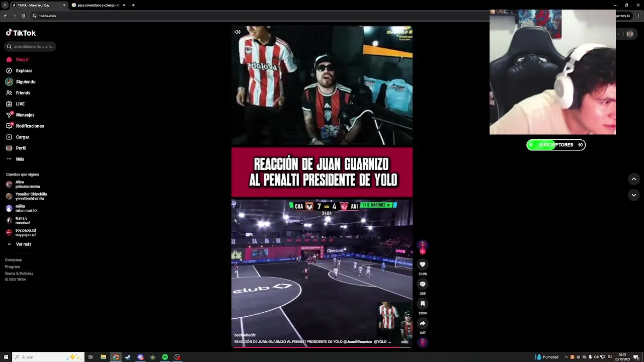Image resolution: width=644 pixels, height=362 pixels.
Task: Open the video comments
Action: (x=423, y=284)
